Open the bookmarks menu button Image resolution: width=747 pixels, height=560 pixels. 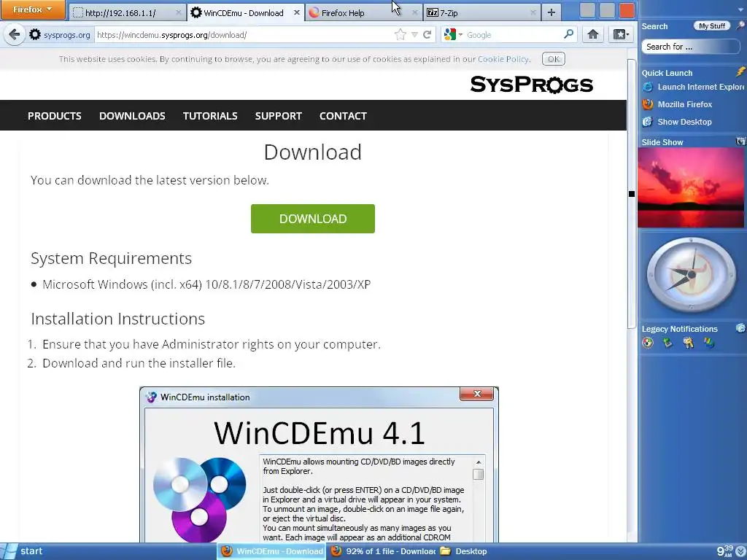click(621, 34)
